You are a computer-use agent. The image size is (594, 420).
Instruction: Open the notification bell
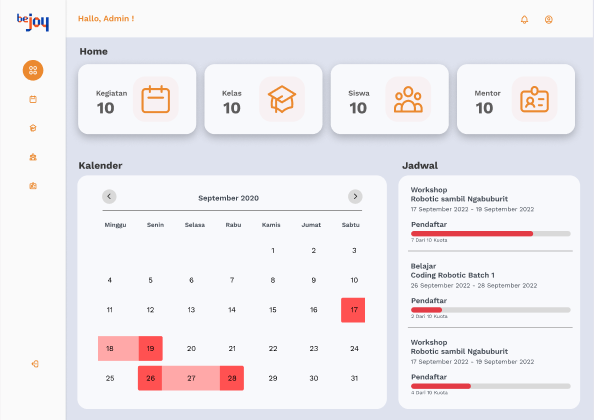click(x=524, y=19)
